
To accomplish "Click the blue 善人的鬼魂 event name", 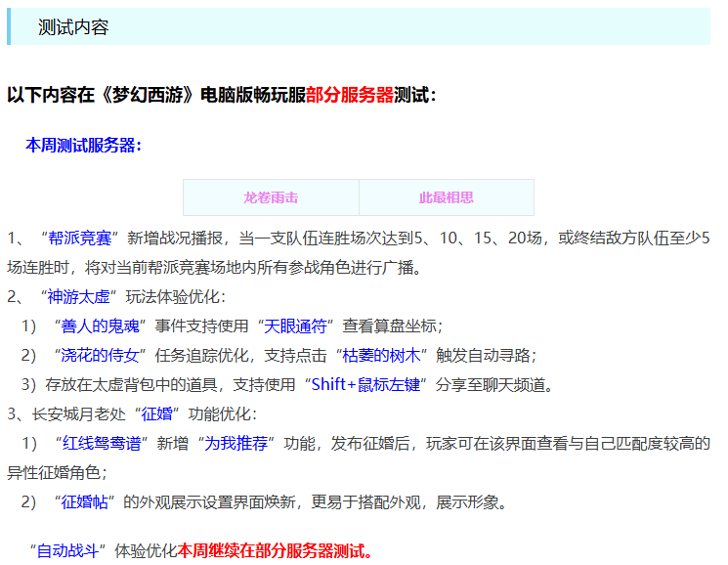I will point(96,326).
